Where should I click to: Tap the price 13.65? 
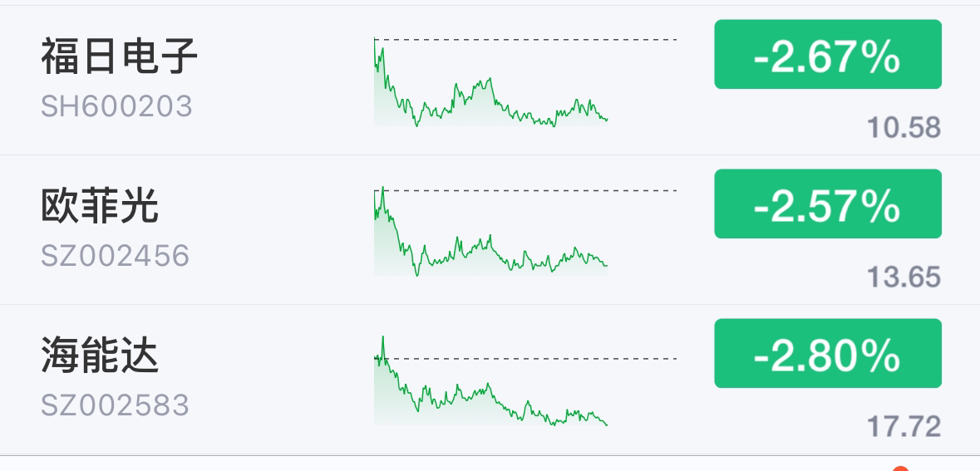coord(904,277)
